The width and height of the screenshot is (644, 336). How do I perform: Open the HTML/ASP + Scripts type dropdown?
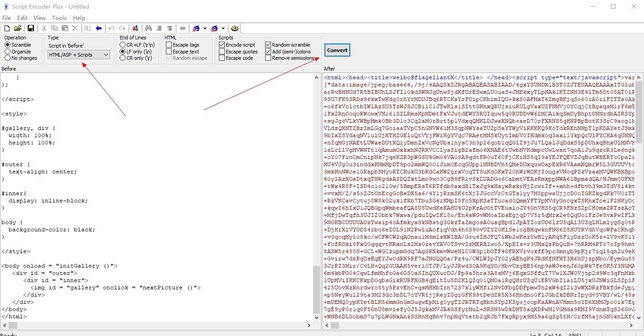(78, 55)
